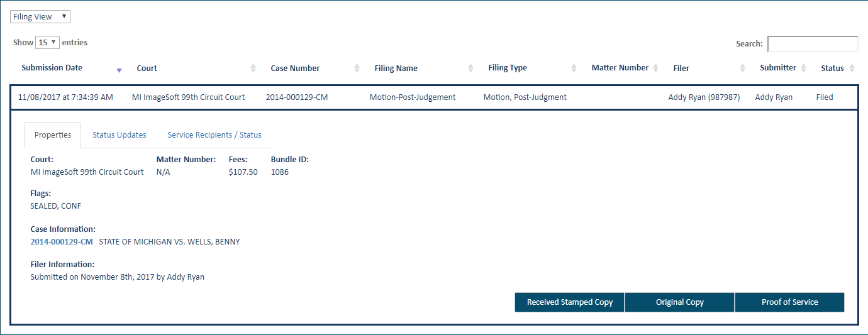The image size is (868, 335).
Task: Sort by Submission Date column header
Action: 52,68
